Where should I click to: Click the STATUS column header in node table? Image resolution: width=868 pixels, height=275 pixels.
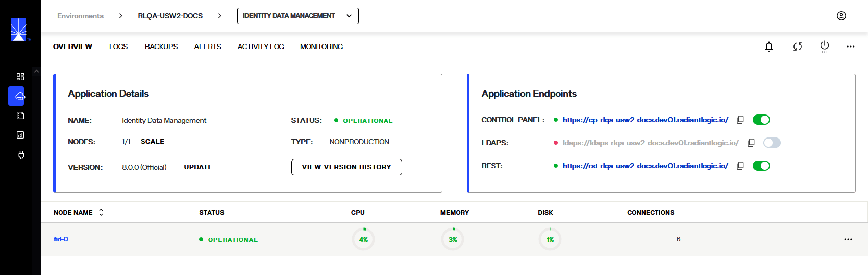[212, 213]
